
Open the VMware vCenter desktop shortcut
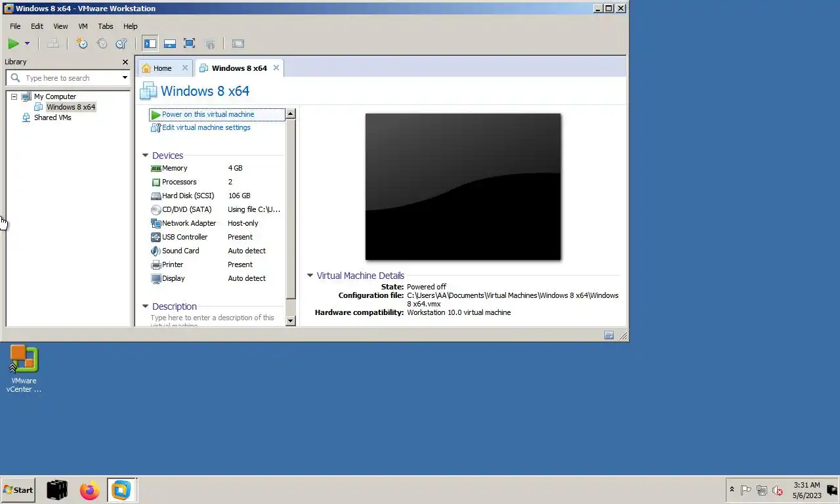[x=24, y=369]
